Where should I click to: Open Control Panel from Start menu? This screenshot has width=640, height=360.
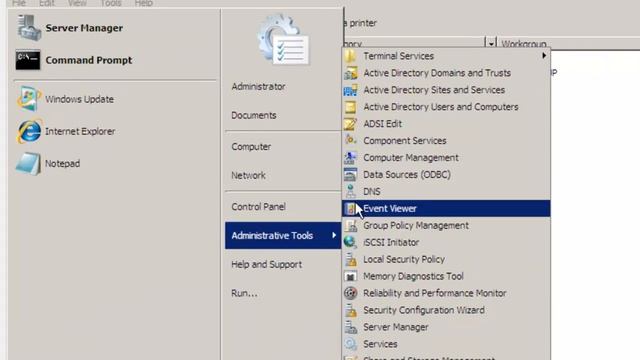click(258, 207)
